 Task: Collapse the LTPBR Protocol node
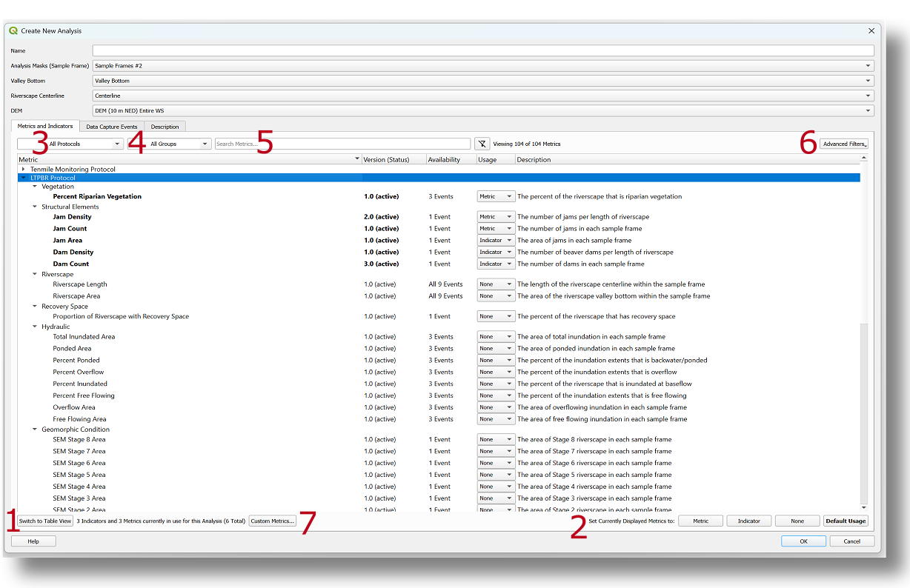(24, 178)
